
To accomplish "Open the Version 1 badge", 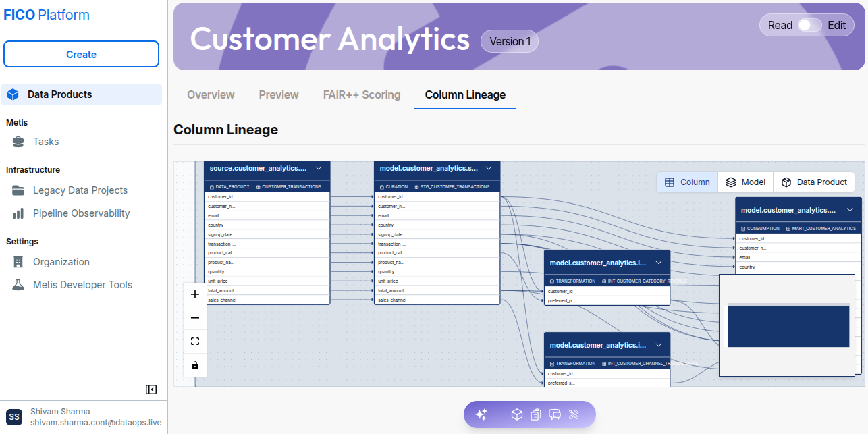I will 510,41.
